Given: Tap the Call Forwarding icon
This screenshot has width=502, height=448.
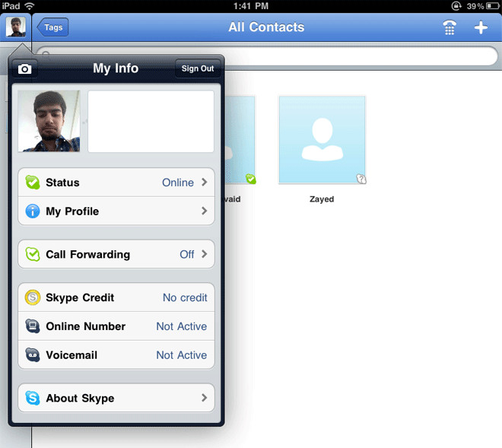Looking at the screenshot, I should (33, 254).
